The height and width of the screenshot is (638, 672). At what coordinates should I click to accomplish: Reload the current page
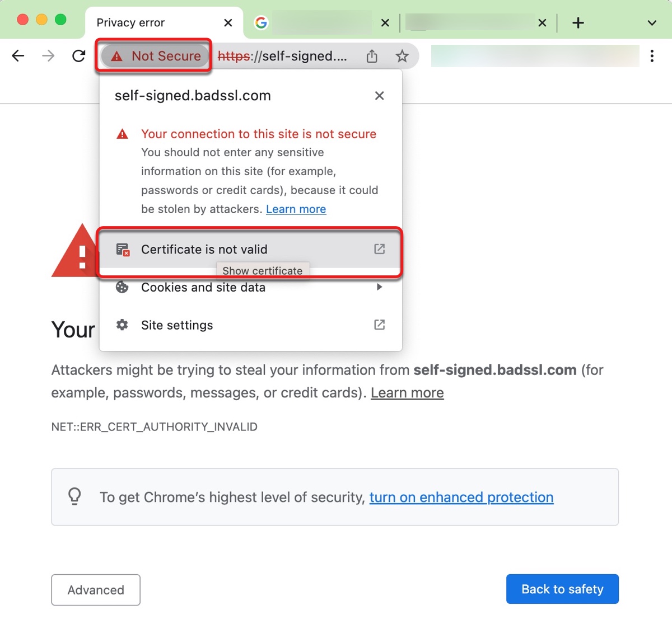click(78, 56)
